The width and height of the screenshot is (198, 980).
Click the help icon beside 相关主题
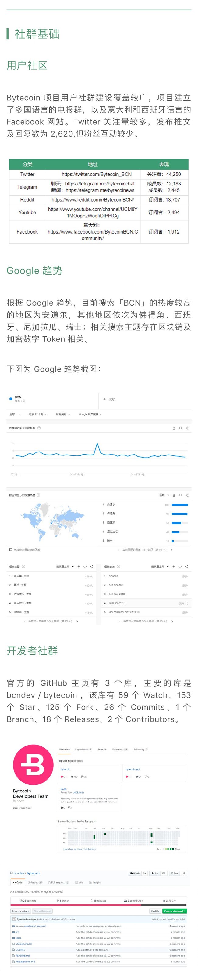click(24, 566)
